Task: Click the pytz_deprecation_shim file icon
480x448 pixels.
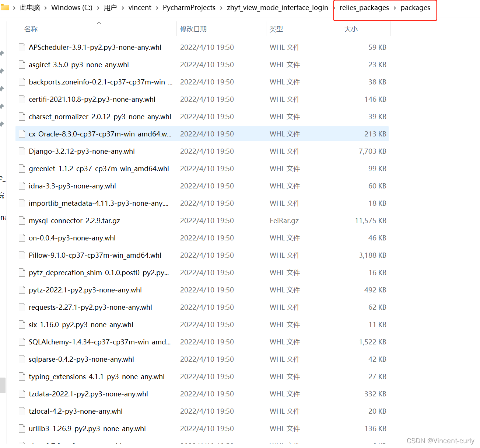Action: click(x=22, y=272)
